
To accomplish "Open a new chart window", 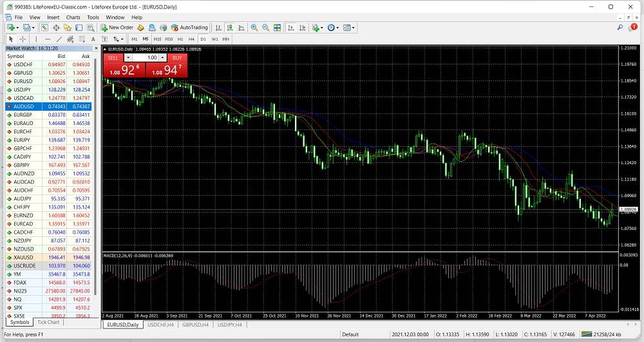I will (x=10, y=28).
